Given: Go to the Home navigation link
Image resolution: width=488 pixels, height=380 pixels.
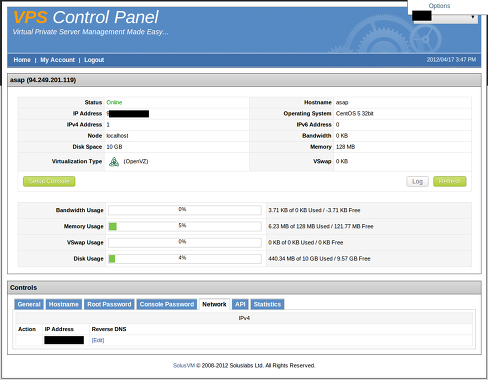Looking at the screenshot, I should point(22,60).
